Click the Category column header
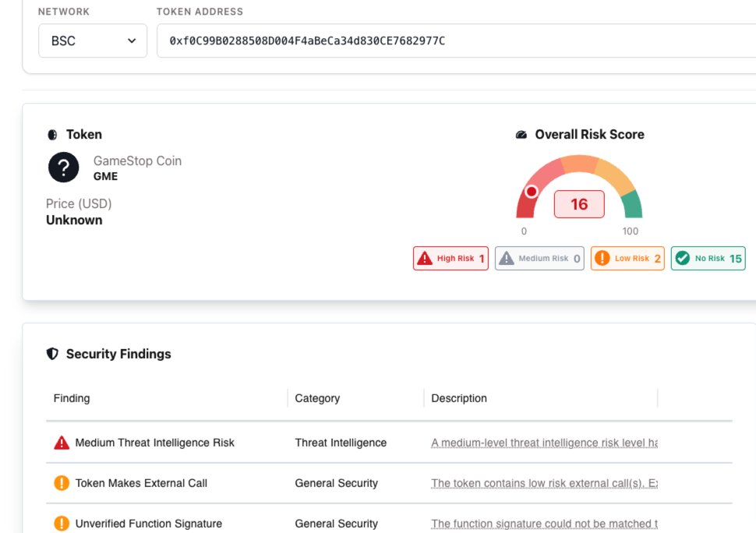756x533 pixels. pos(317,398)
